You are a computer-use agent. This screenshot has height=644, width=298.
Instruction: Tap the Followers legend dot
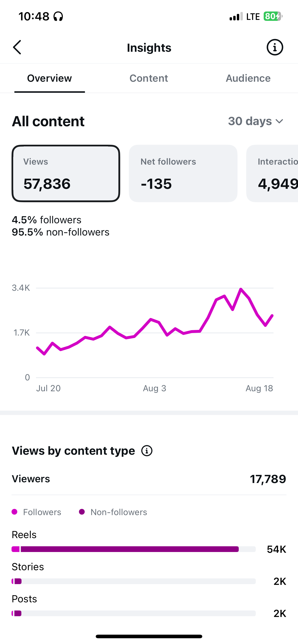15,512
